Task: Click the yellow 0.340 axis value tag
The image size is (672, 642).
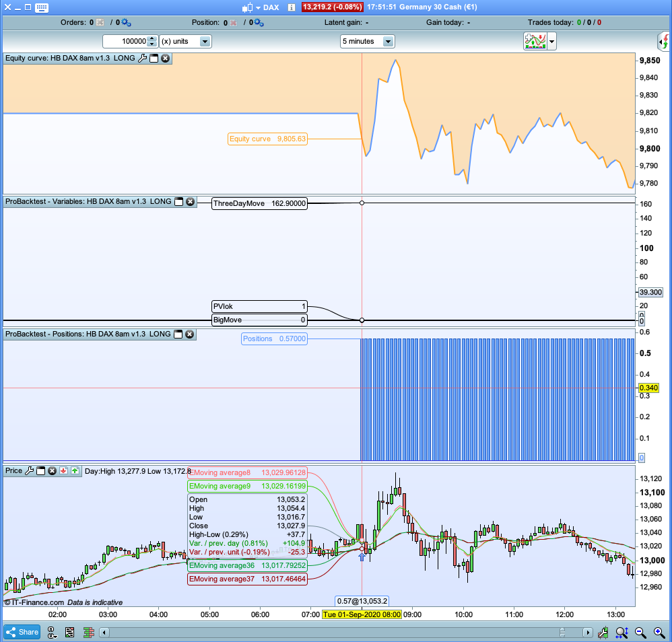Action: [x=648, y=388]
